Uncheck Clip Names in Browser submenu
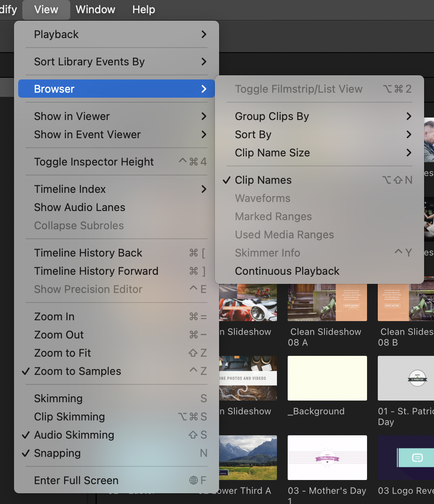434x504 pixels. [263, 180]
